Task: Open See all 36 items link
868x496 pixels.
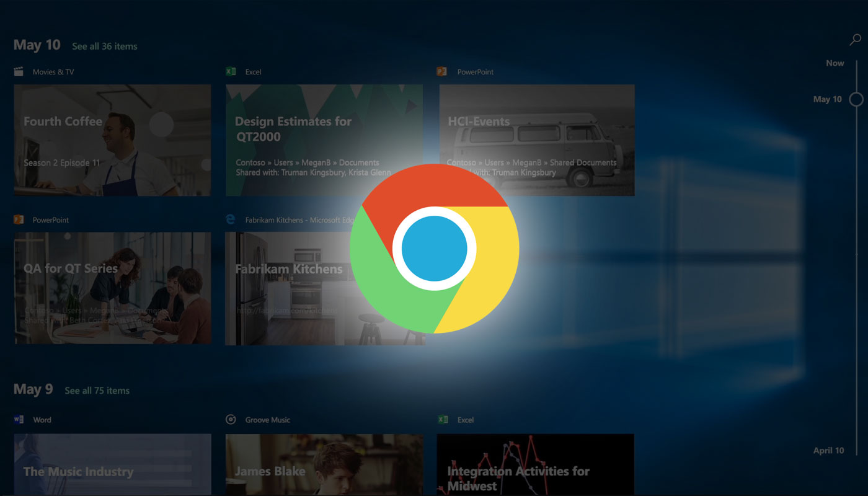Action: tap(105, 46)
